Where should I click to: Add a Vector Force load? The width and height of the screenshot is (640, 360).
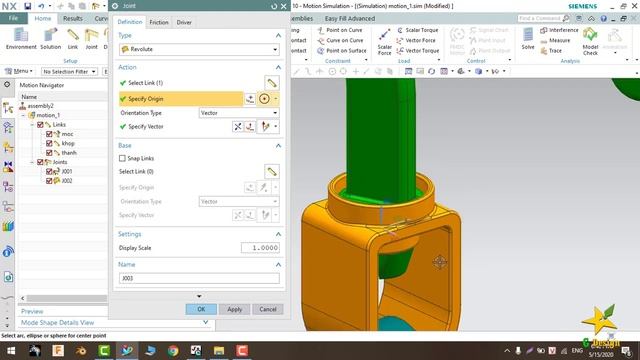pyautogui.click(x=416, y=40)
